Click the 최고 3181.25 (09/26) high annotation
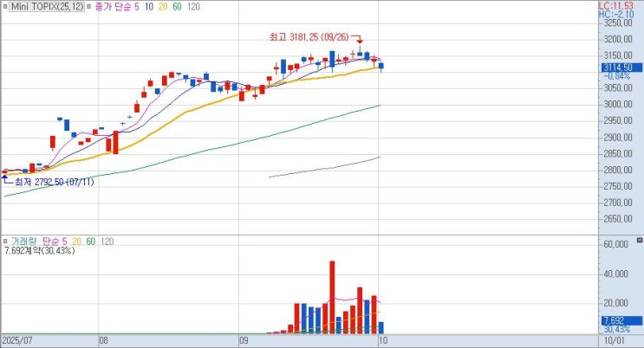644x348 pixels. click(309, 37)
